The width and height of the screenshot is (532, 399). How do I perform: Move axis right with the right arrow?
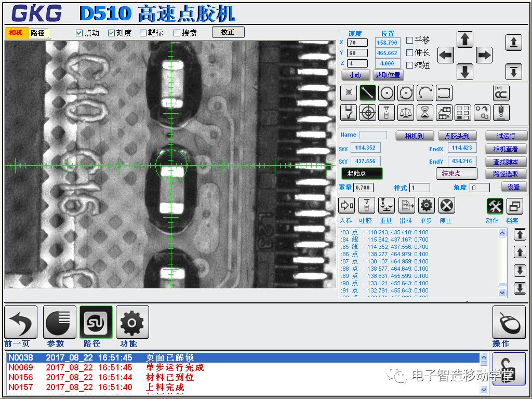coord(484,55)
